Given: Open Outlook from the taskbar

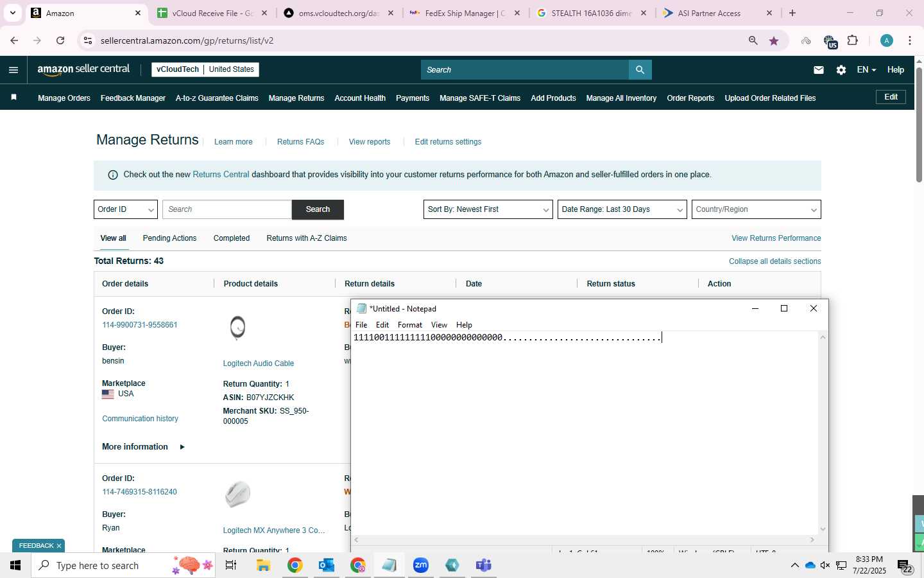Looking at the screenshot, I should pos(327,565).
